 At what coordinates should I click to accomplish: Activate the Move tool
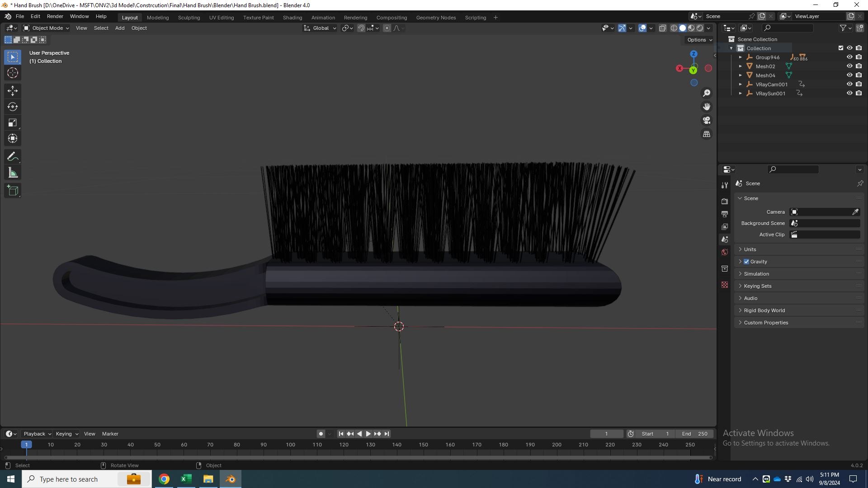tap(13, 91)
